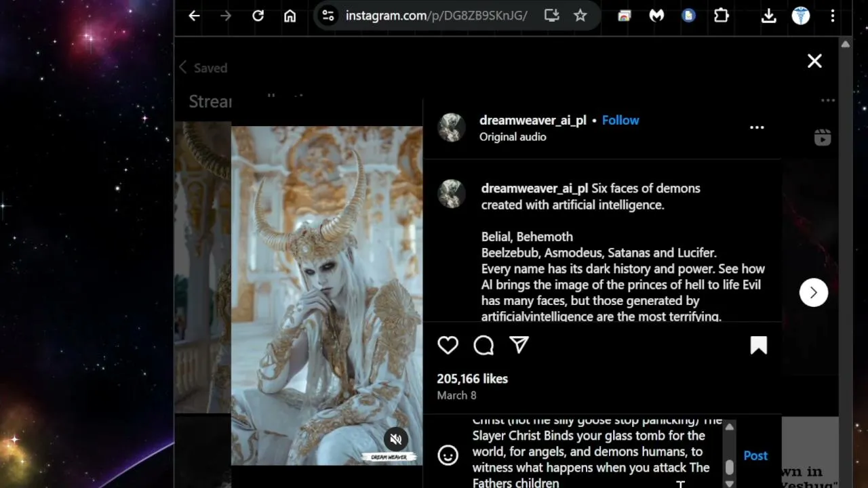Open the blue document extension icon

coord(689,16)
